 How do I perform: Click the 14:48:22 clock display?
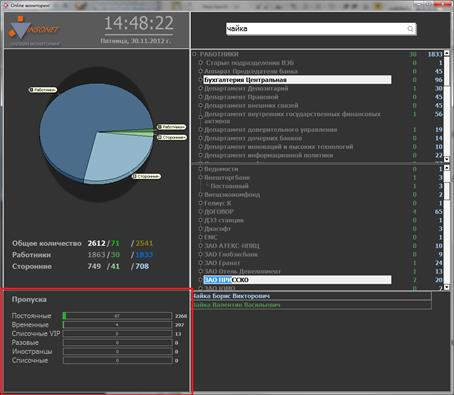tap(139, 23)
